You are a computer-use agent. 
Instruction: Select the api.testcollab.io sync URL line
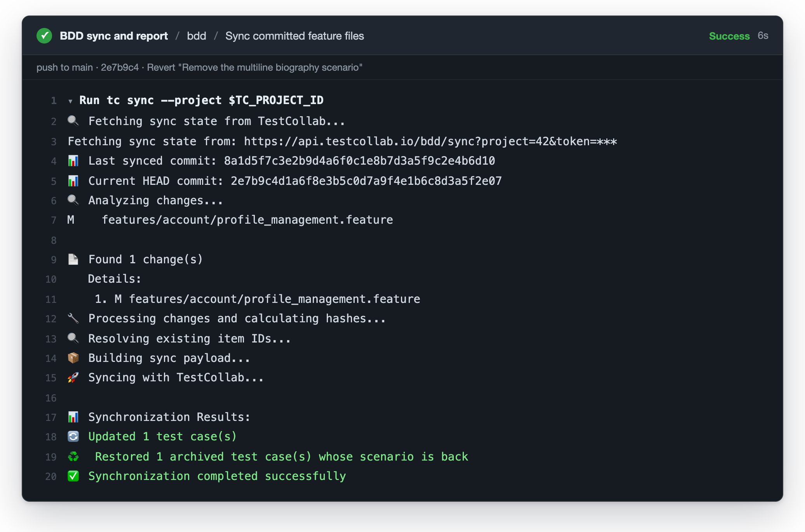[x=342, y=141]
